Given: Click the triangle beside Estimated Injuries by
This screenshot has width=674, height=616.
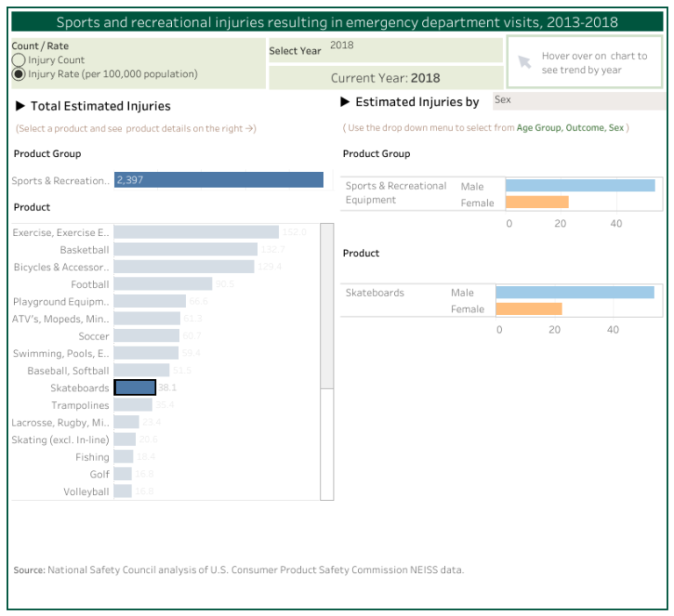Looking at the screenshot, I should click(x=346, y=103).
